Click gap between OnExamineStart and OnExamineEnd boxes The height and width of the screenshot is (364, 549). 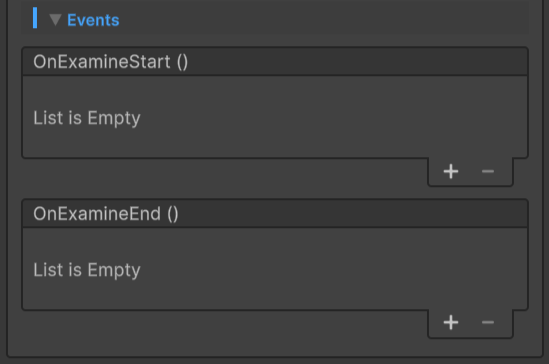[x=224, y=178]
